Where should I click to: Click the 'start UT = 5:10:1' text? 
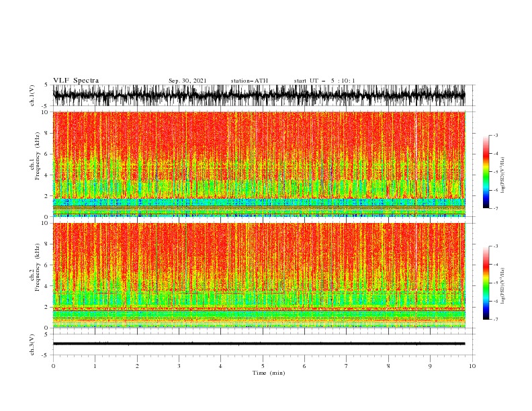pos(324,81)
